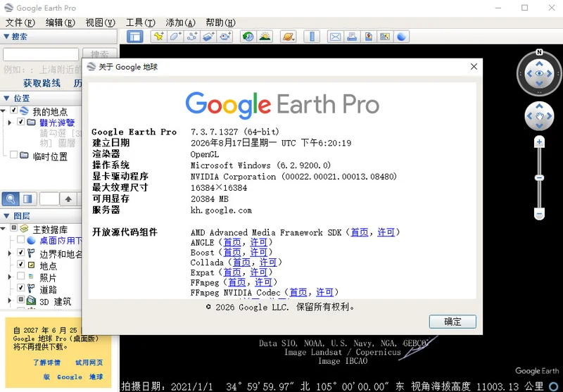Click the 获取路线 link
The height and width of the screenshot is (392, 563).
(x=42, y=83)
